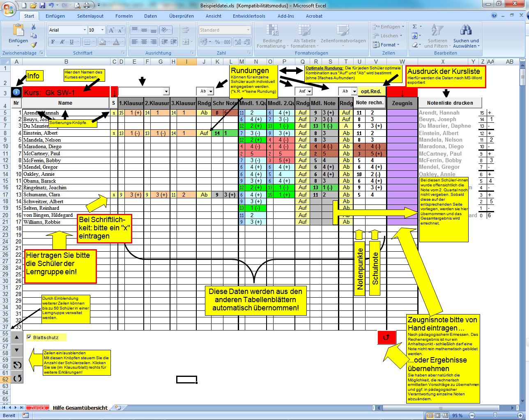Activate the format painter brush
This screenshot has width=529, height=420.
pos(34,44)
